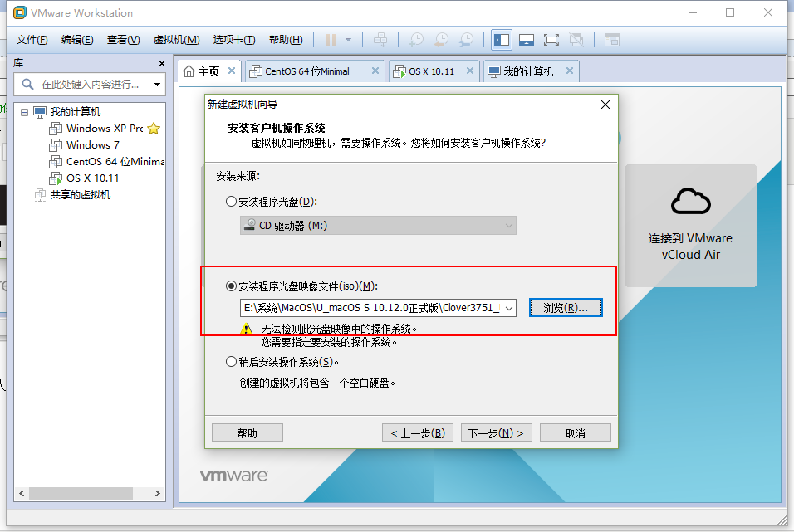Select OS X 10.11 in library tree
Viewport: 794px width, 532px height.
coord(92,178)
